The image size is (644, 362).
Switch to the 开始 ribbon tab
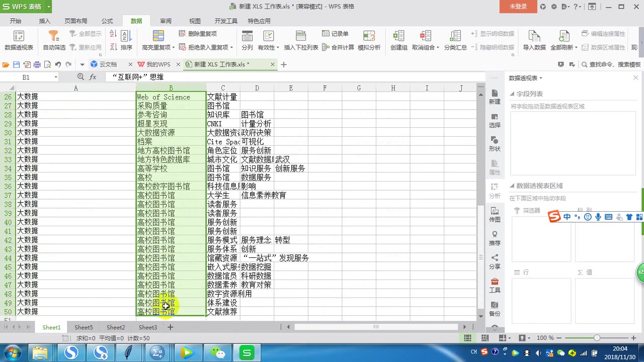tap(15, 21)
